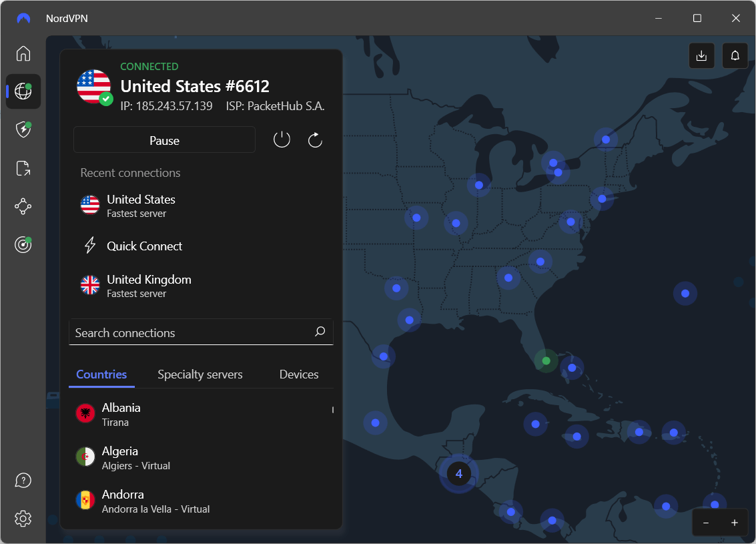The image size is (756, 544).
Task: Click the United States #6612 server title
Action: click(195, 86)
